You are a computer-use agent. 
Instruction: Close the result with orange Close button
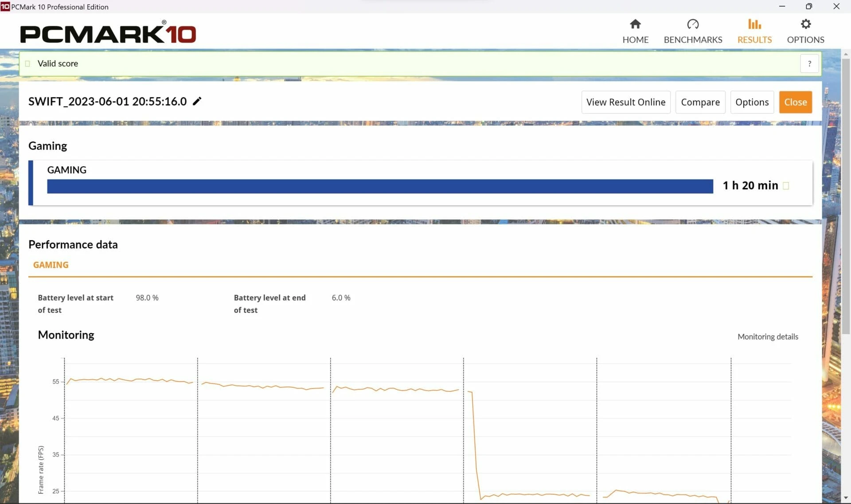click(795, 102)
